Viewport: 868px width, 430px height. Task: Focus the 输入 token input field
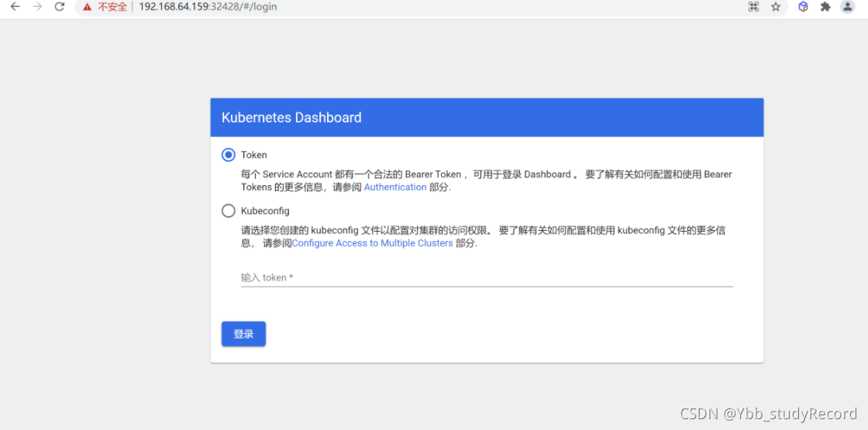point(487,277)
